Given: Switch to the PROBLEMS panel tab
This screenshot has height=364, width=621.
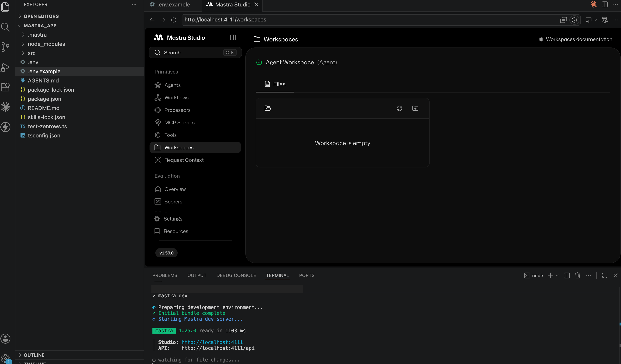Looking at the screenshot, I should pos(165,275).
